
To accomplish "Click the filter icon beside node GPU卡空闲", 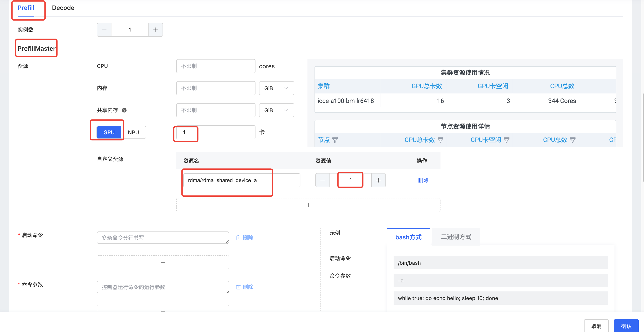I will [x=507, y=140].
